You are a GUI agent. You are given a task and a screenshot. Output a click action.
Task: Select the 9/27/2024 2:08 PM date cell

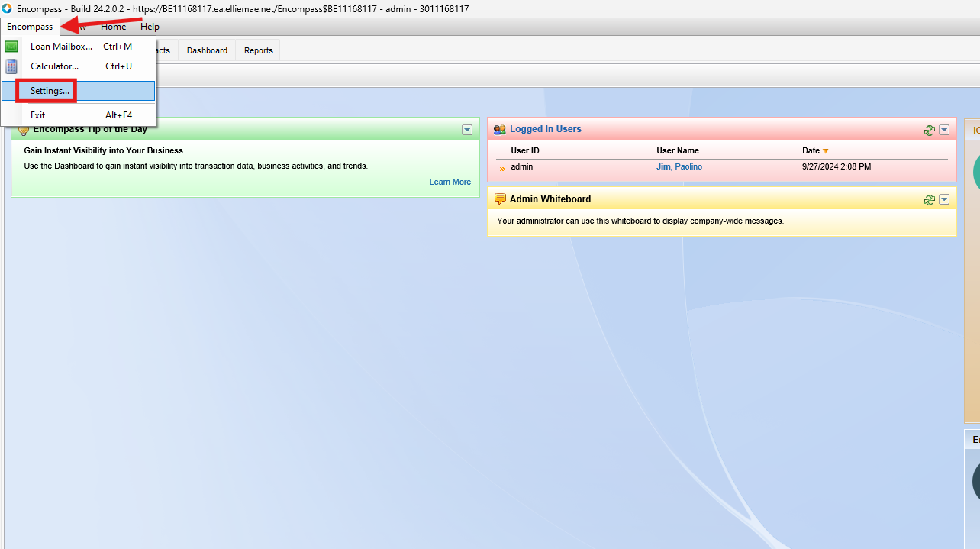[837, 166]
